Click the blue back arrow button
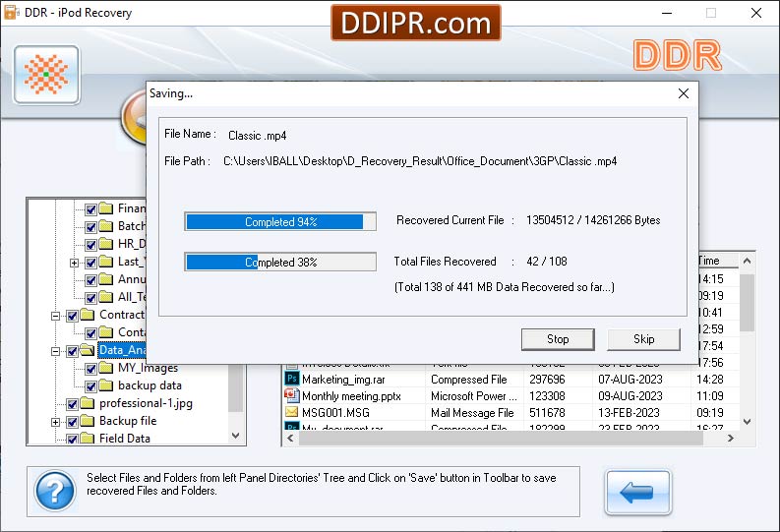Viewport: 780px width, 532px height. [637, 493]
